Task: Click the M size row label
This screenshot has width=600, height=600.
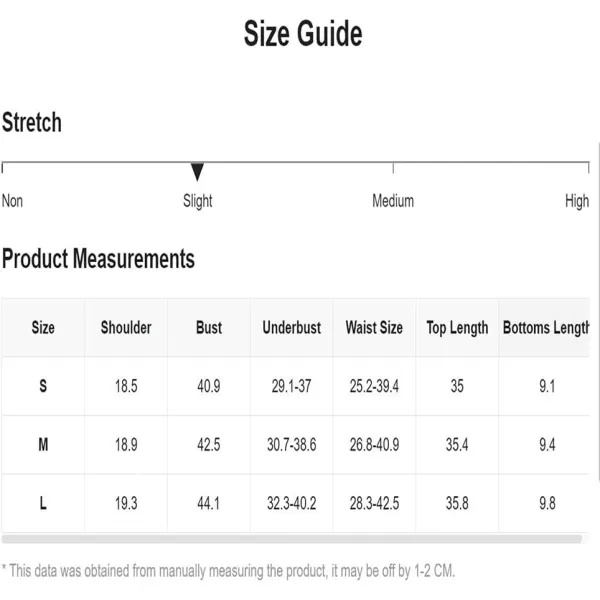Action: point(43,444)
